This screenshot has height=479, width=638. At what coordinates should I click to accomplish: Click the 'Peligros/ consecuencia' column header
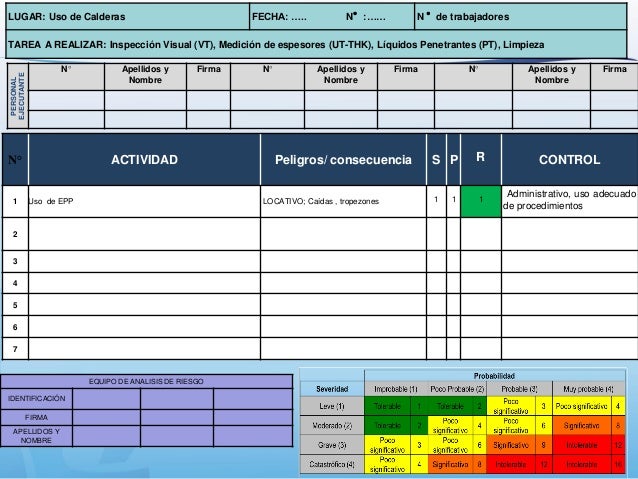click(x=343, y=160)
